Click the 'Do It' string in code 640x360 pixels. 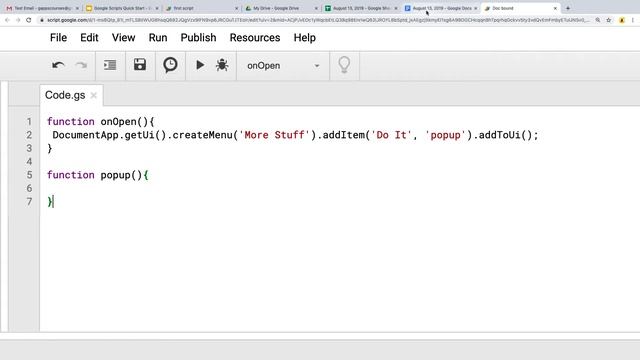click(x=391, y=135)
